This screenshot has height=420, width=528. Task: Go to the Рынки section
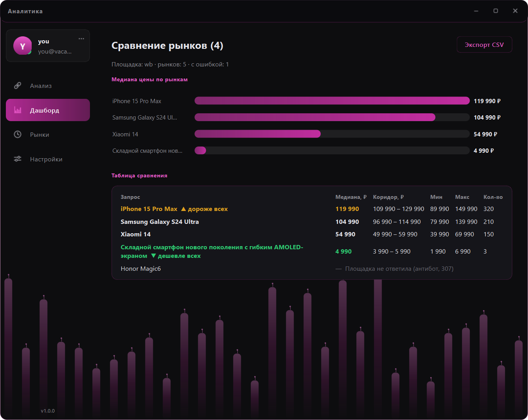coord(48,134)
